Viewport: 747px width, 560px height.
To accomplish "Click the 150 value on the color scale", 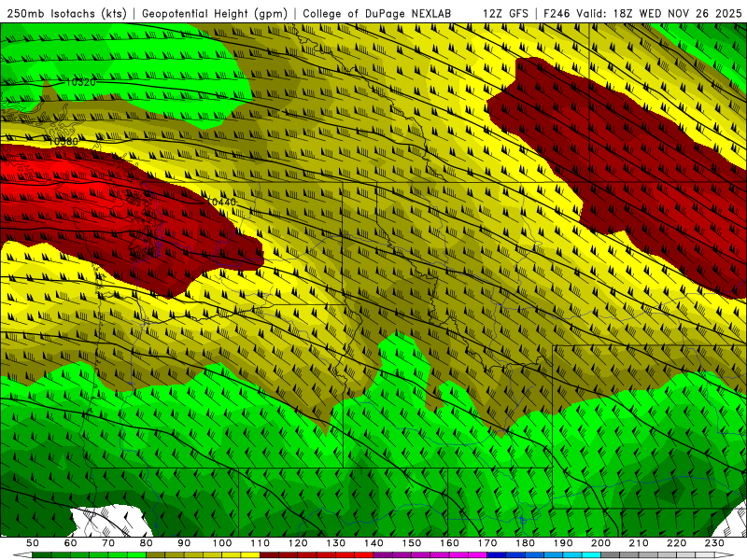I will coord(412,543).
